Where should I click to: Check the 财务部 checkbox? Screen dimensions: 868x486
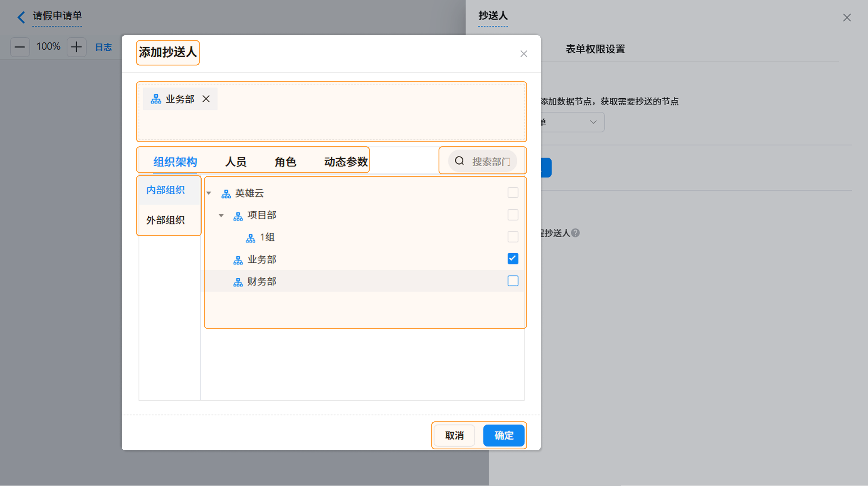[512, 281]
